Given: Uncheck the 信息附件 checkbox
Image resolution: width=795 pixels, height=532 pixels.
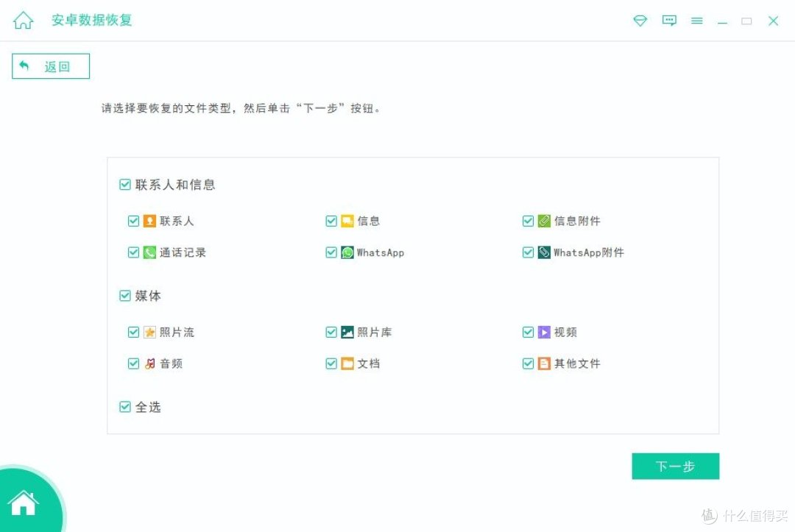Looking at the screenshot, I should 528,221.
